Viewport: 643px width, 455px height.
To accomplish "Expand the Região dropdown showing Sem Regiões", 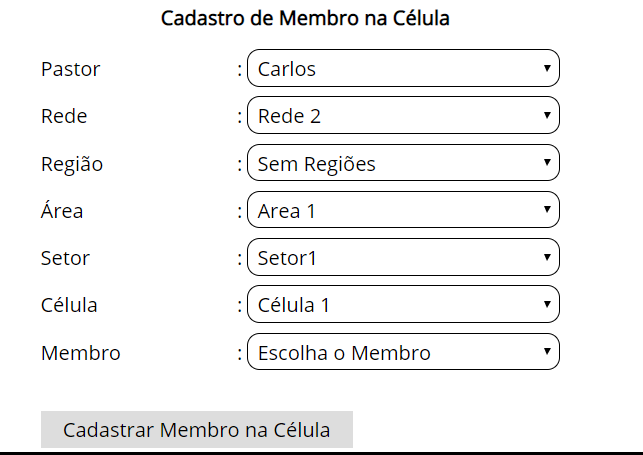I will [x=402, y=163].
